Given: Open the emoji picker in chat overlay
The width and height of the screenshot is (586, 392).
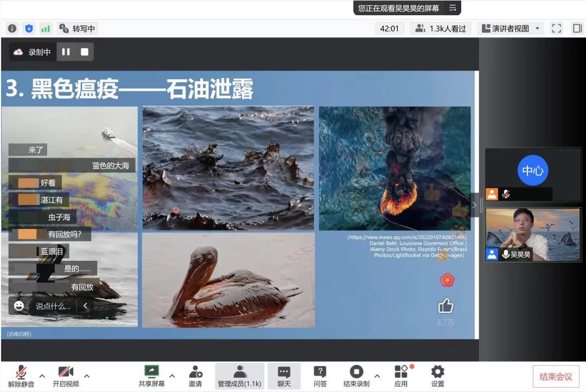Looking at the screenshot, I should (x=19, y=306).
